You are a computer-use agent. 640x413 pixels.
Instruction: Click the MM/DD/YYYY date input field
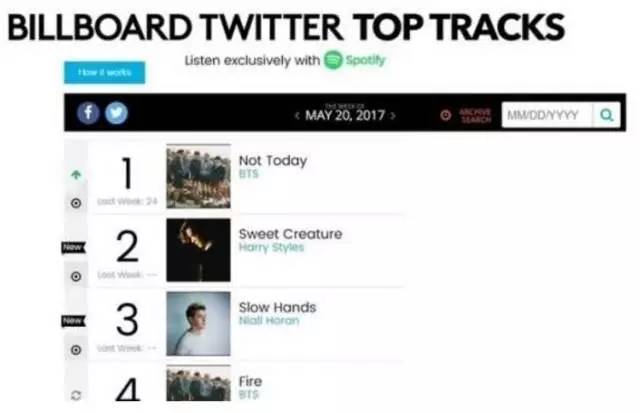[x=546, y=115]
